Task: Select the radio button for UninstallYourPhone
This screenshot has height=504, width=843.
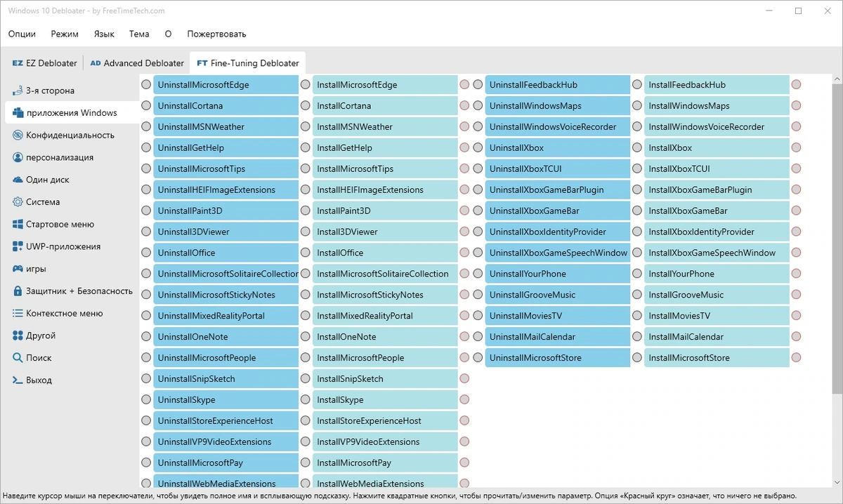Action: point(478,274)
